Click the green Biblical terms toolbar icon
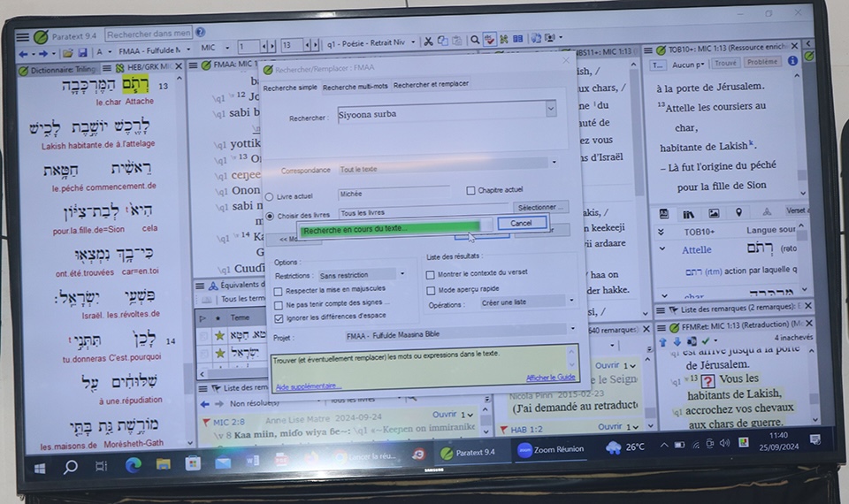This screenshot has width=849, height=504. [503, 39]
